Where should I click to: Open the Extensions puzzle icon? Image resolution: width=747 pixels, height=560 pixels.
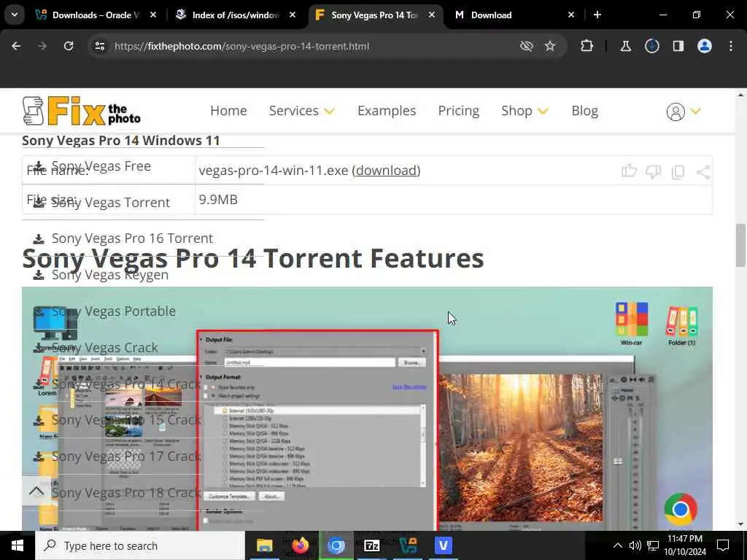point(587,46)
